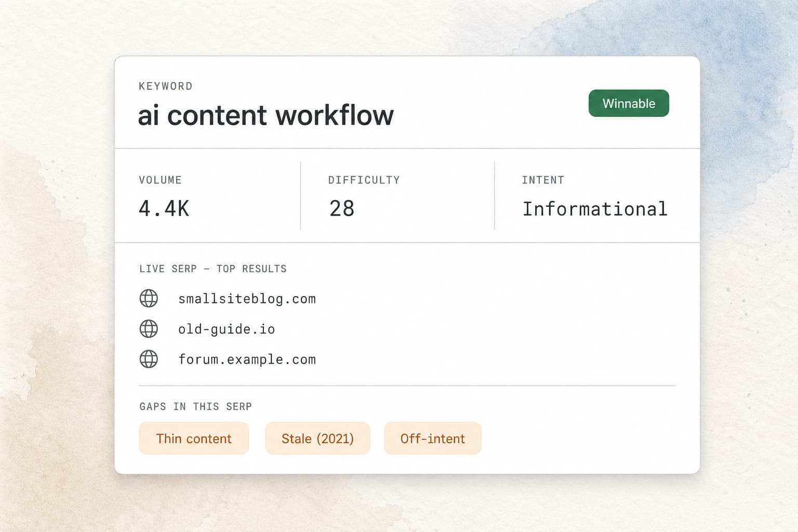
Task: Click the globe icon beside forum.example.com
Action: [149, 358]
